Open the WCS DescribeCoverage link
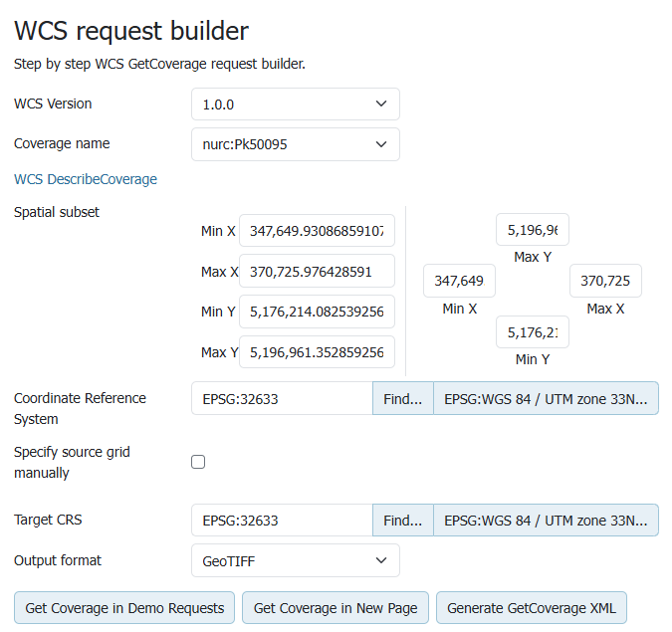This screenshot has height=632, width=672. (86, 180)
